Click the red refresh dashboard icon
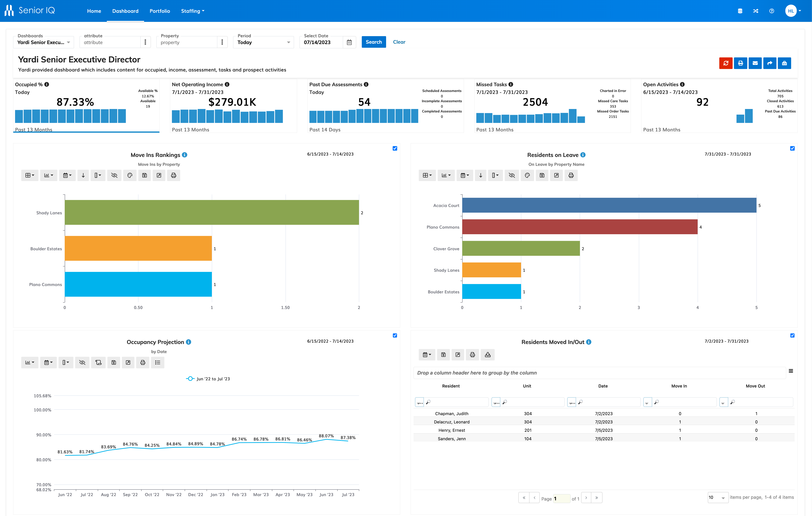The width and height of the screenshot is (812, 516). (726, 63)
